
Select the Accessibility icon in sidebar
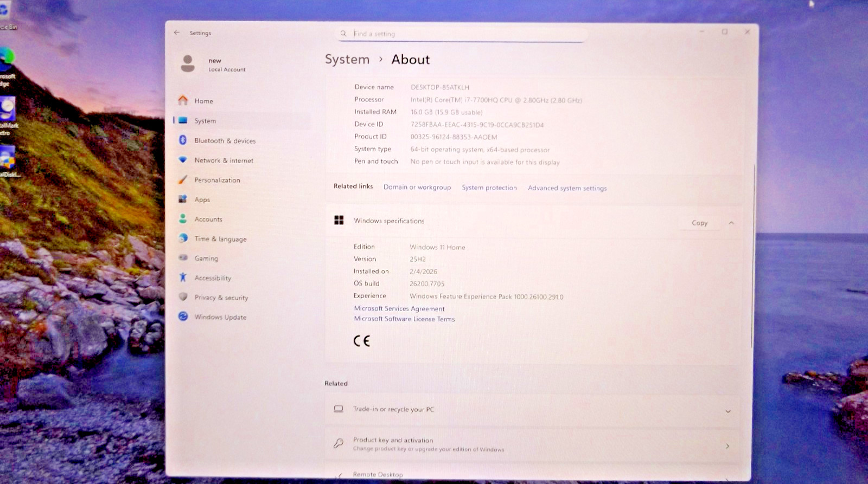tap(183, 278)
